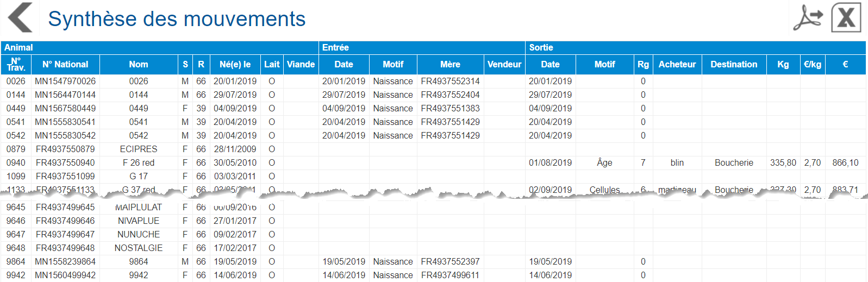
Task: Select animal row ECIPRES
Action: pyautogui.click(x=433, y=149)
